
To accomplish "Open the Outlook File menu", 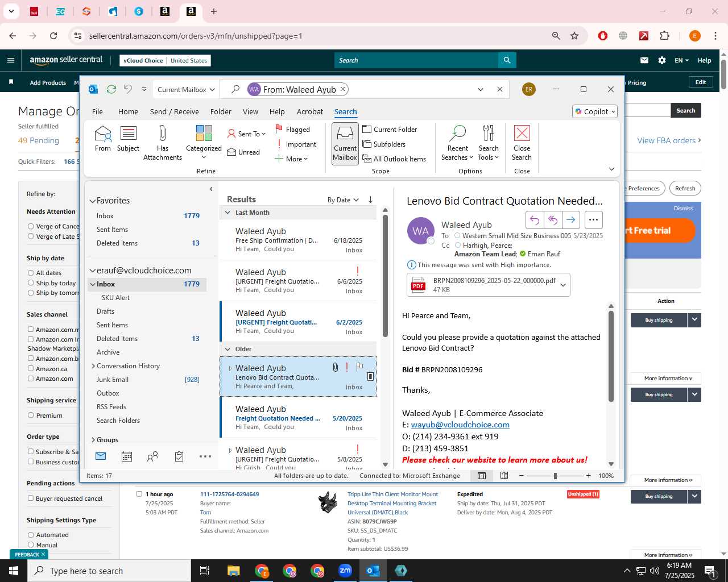I will (x=97, y=112).
